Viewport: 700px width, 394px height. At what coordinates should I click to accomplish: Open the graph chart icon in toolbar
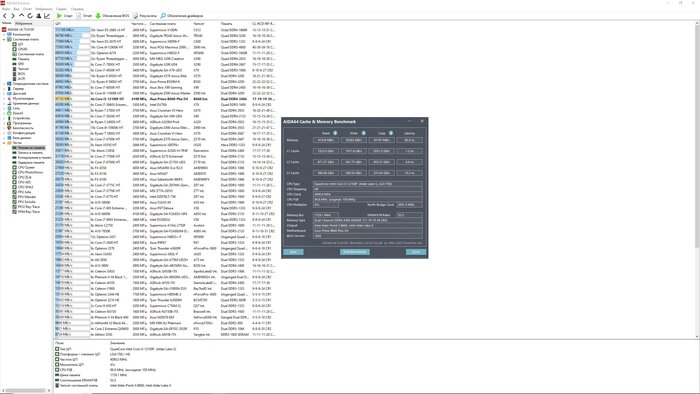tap(47, 16)
